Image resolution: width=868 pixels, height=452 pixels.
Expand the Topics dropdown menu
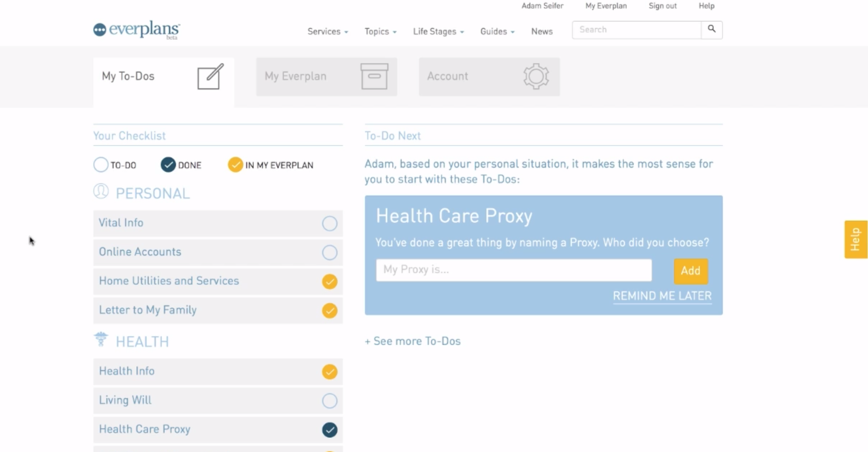[381, 32]
